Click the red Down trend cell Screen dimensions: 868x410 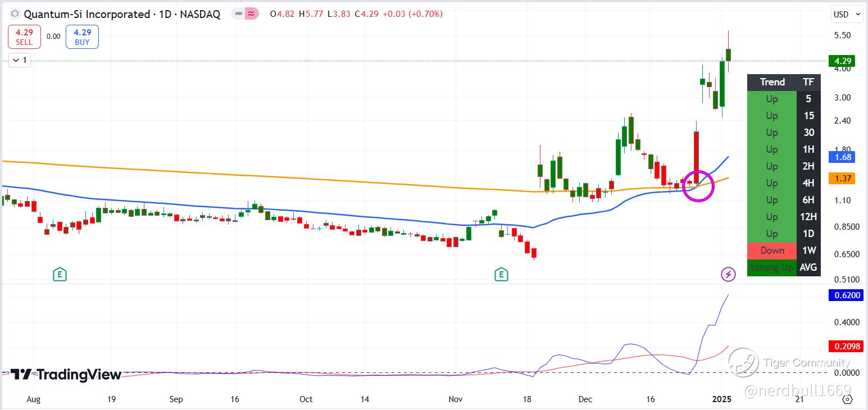click(772, 250)
